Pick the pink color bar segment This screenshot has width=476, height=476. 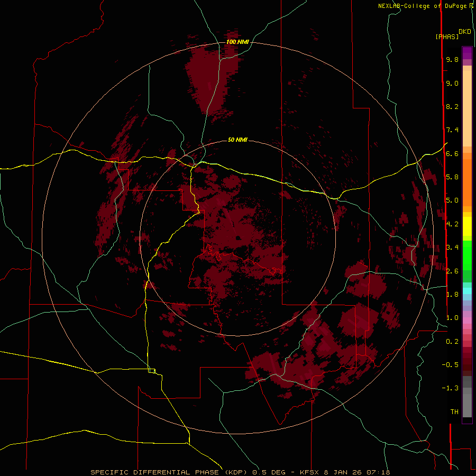[x=467, y=321]
